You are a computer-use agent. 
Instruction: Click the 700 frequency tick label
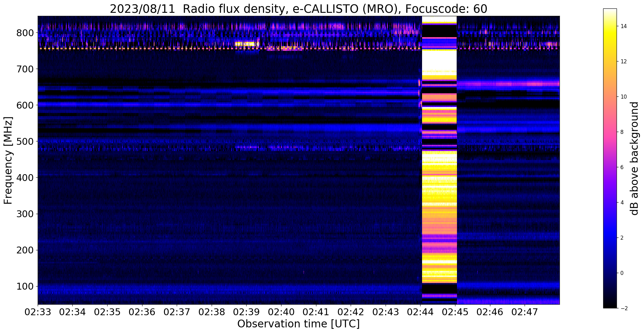tap(25, 69)
